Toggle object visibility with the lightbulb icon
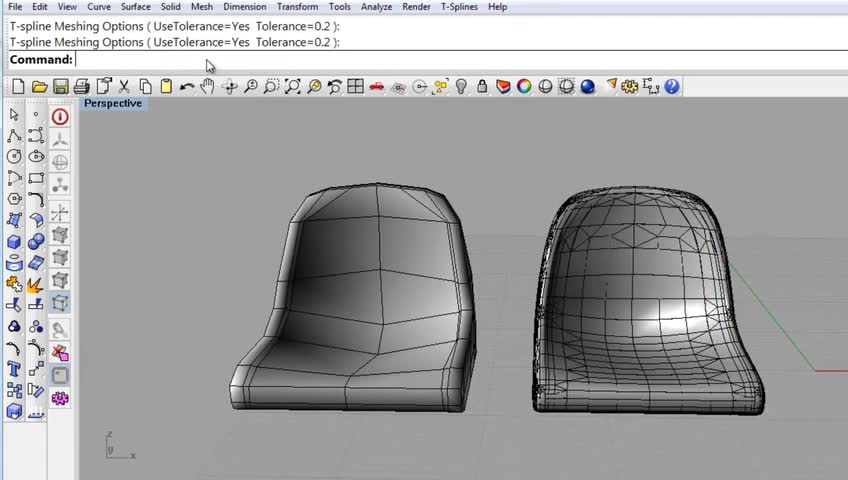 coord(461,87)
